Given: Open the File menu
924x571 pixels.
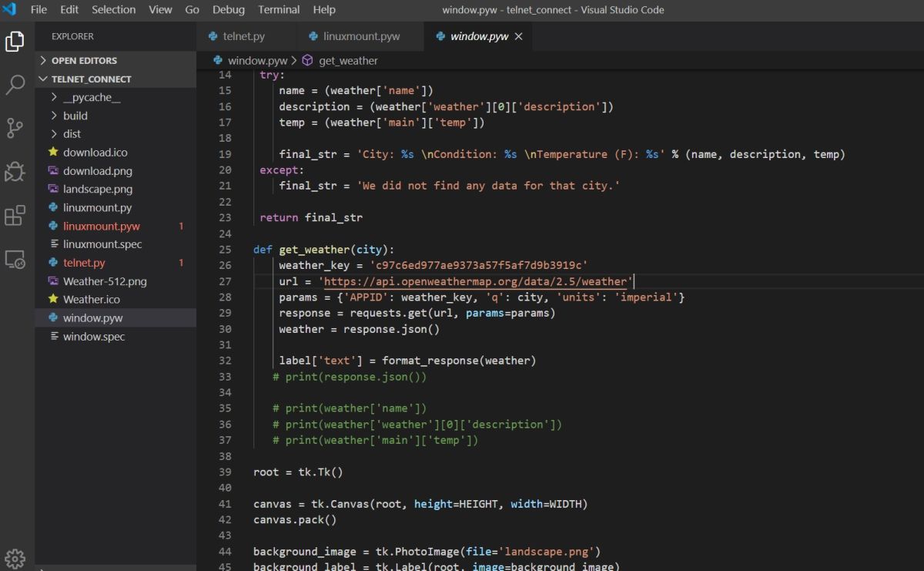Looking at the screenshot, I should click(38, 10).
